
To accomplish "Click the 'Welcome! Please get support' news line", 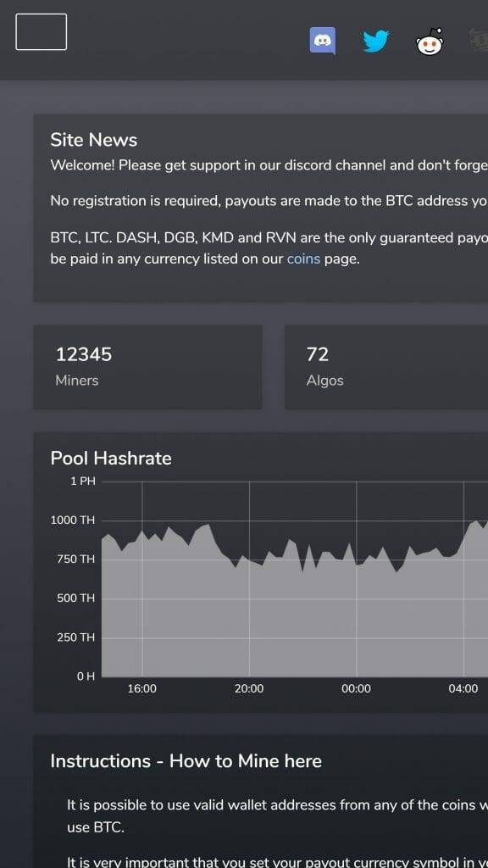I will (x=269, y=165).
